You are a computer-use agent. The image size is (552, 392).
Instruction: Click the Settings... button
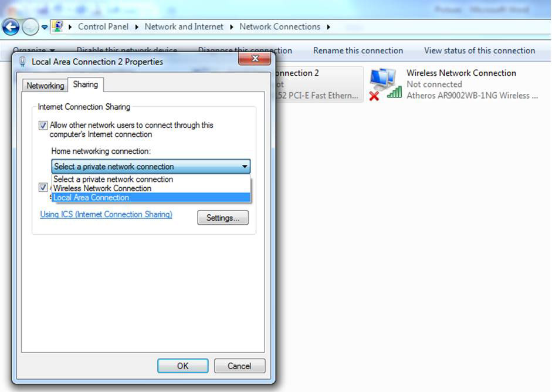point(223,218)
